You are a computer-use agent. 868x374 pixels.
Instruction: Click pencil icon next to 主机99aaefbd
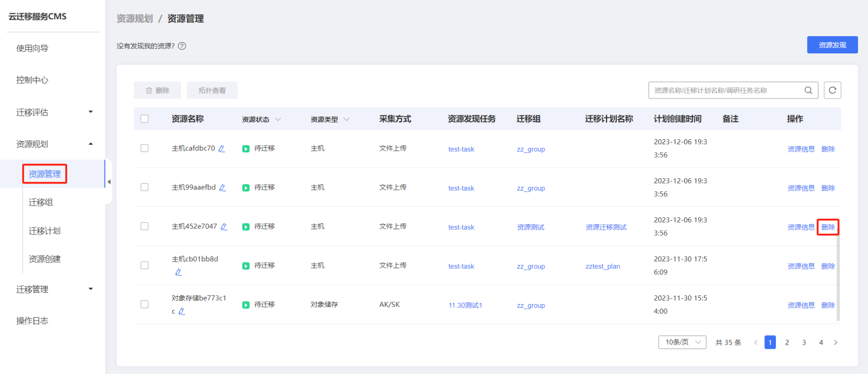click(x=223, y=188)
